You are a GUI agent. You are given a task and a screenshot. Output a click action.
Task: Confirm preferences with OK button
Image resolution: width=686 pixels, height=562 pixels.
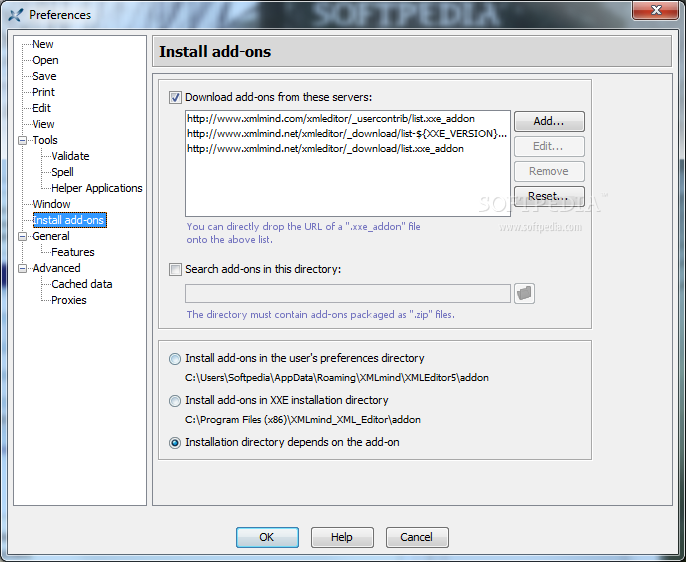267,537
